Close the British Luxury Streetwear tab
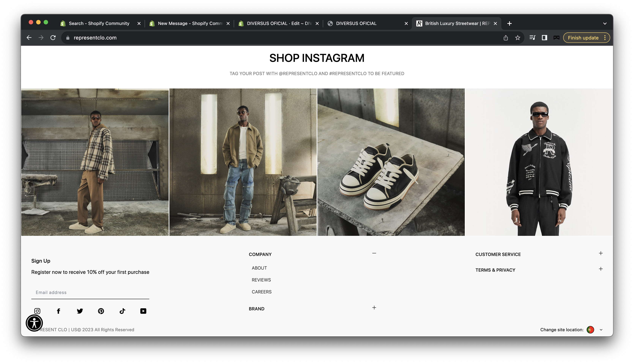 tap(495, 23)
